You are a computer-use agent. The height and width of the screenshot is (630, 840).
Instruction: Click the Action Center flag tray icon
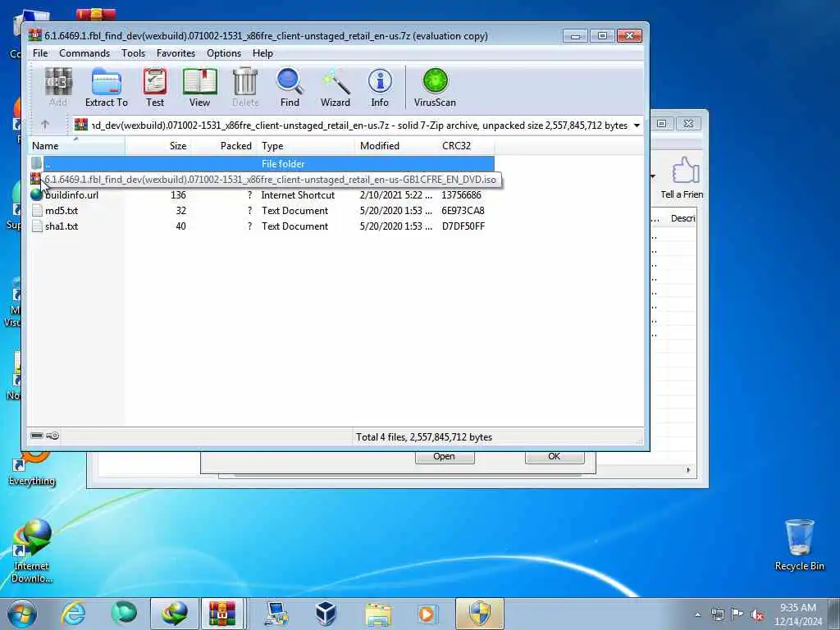(737, 614)
